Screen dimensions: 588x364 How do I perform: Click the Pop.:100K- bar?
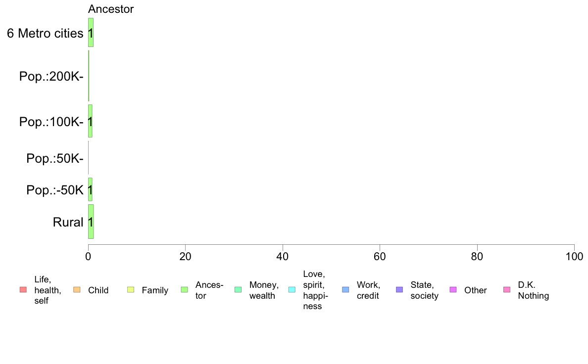[90, 121]
